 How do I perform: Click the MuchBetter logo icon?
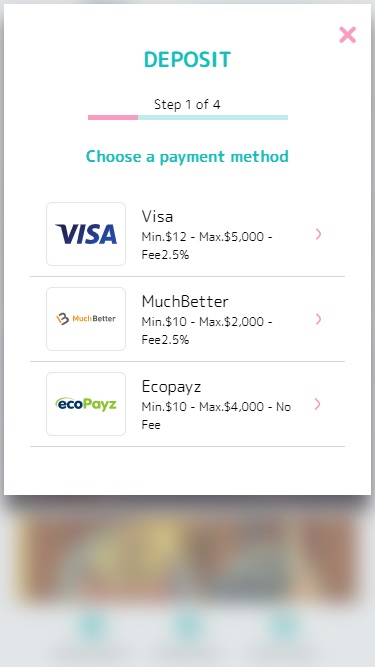tap(86, 319)
